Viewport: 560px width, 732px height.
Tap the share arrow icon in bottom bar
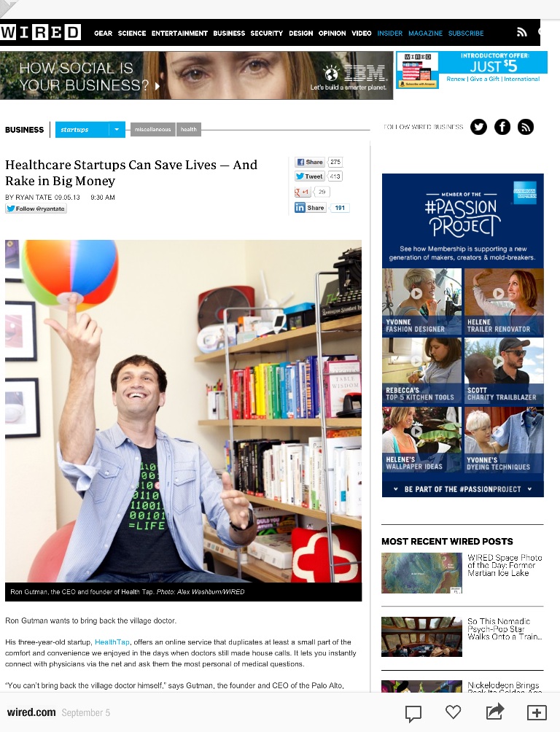[494, 712]
